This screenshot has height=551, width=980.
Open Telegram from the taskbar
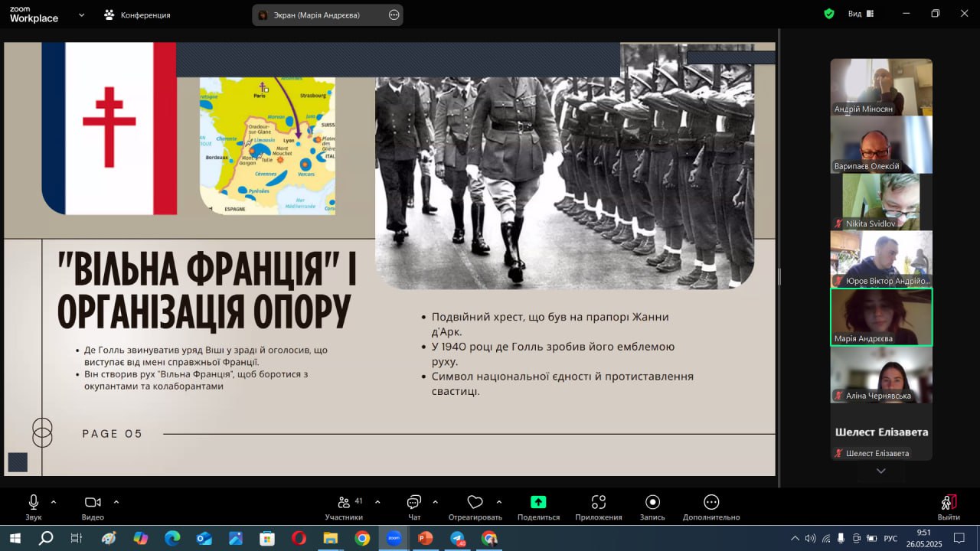click(457, 538)
